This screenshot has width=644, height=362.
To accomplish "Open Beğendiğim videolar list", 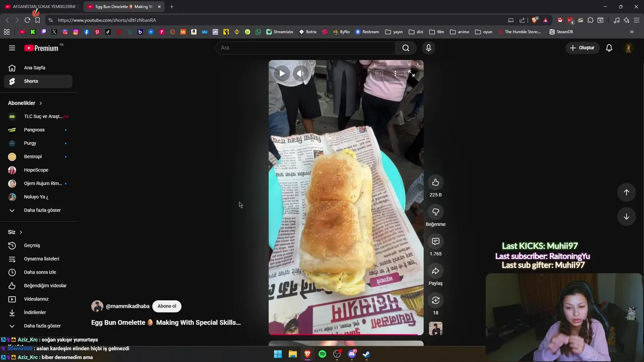I will point(38,286).
